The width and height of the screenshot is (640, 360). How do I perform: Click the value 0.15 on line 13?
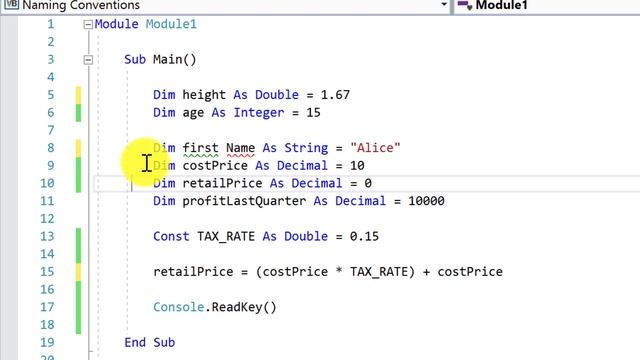(x=364, y=237)
